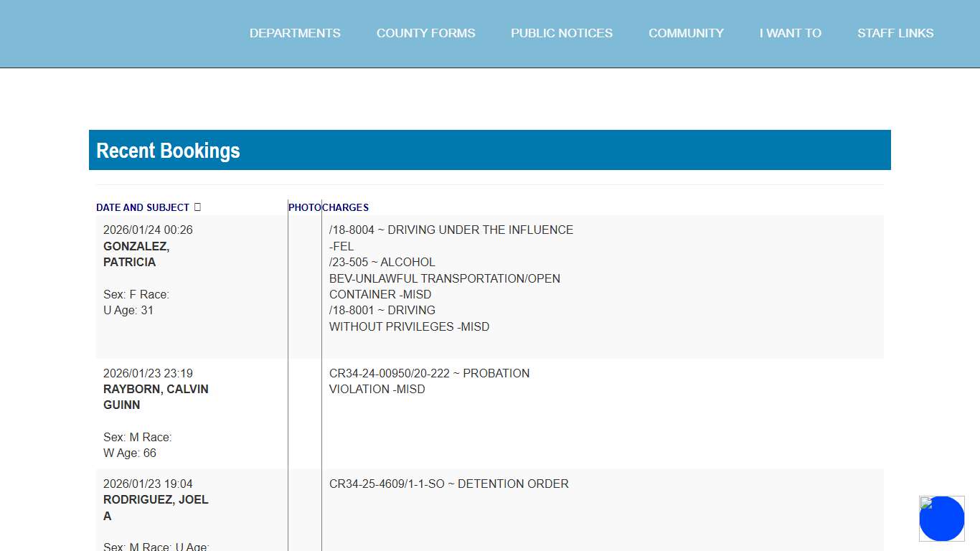Click the 2026/01/23 23:19 booking date
This screenshot has height=551, width=980.
point(148,373)
